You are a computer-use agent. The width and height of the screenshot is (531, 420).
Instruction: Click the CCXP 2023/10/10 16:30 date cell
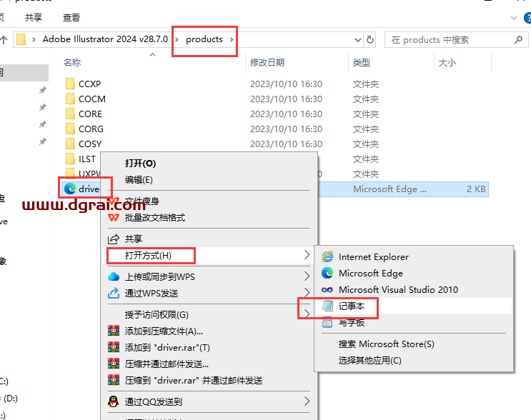(286, 84)
